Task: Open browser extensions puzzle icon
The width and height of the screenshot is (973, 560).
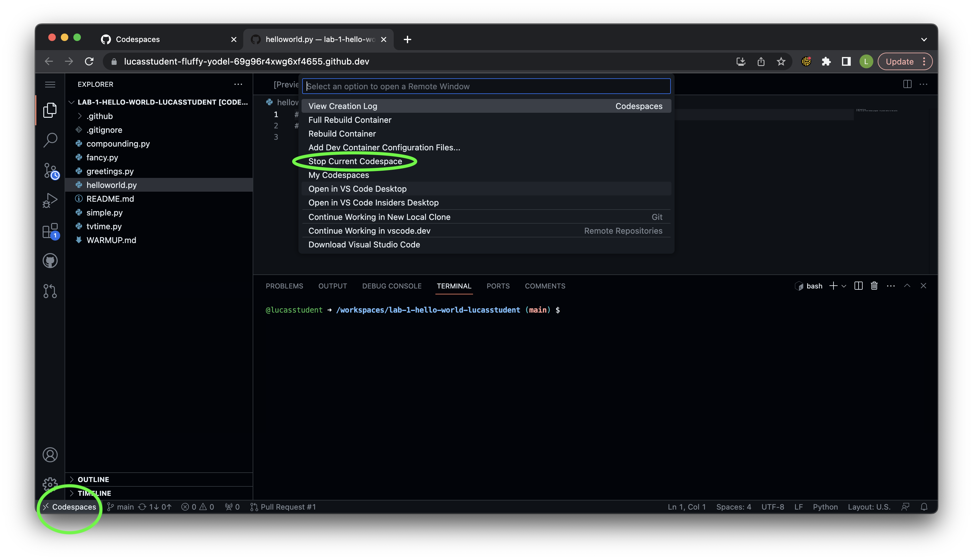Action: (x=826, y=61)
